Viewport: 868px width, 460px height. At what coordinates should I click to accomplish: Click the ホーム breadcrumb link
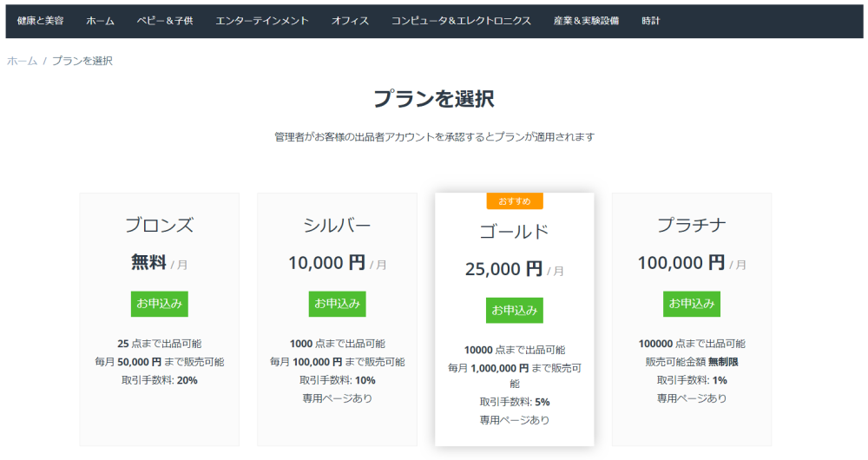pyautogui.click(x=22, y=61)
